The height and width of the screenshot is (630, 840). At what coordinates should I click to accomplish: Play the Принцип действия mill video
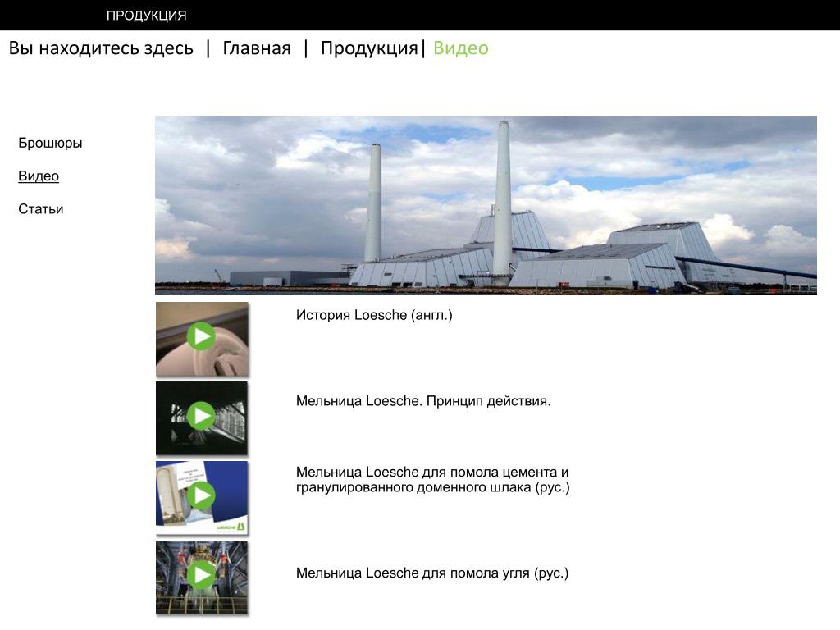[202, 416]
